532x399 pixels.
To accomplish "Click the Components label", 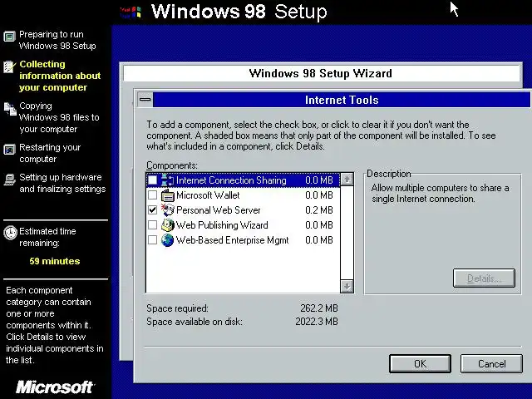I will 172,165.
